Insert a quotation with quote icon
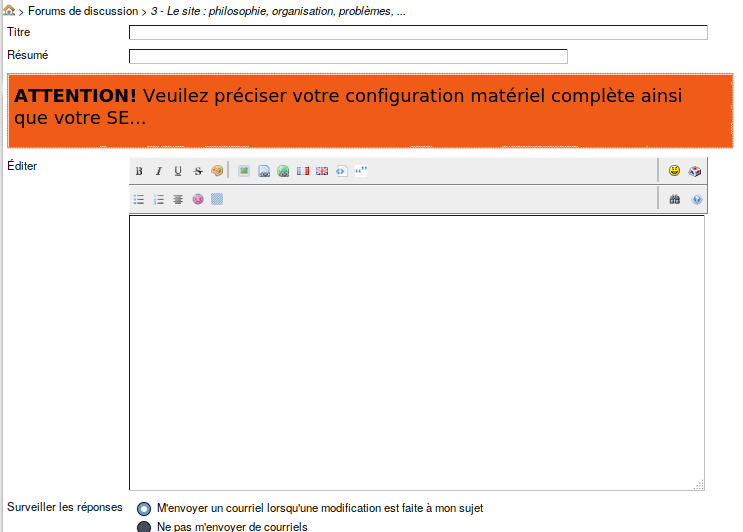Screen dimensions: 743x532 click(x=361, y=170)
